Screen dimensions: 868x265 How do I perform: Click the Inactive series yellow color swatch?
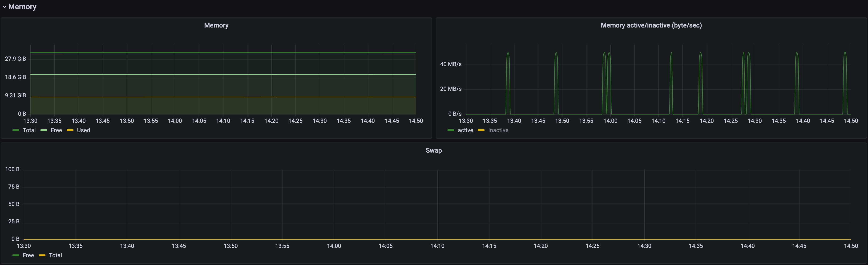pyautogui.click(x=481, y=130)
